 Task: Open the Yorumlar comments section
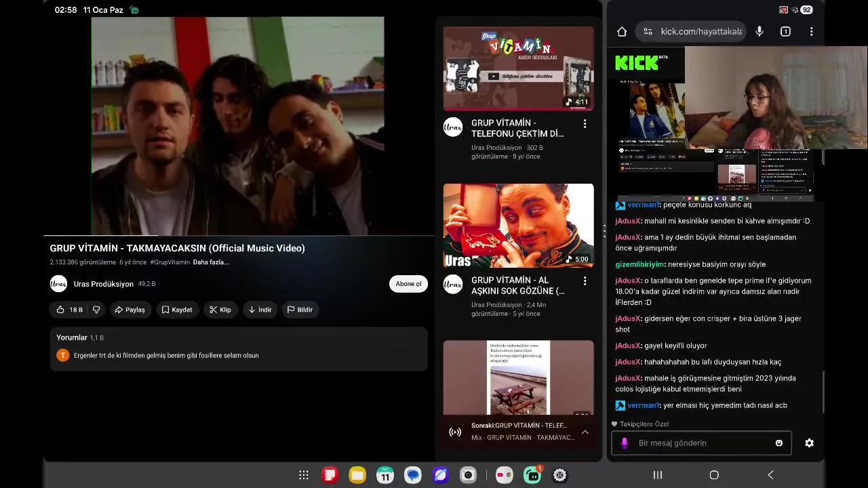click(x=239, y=348)
